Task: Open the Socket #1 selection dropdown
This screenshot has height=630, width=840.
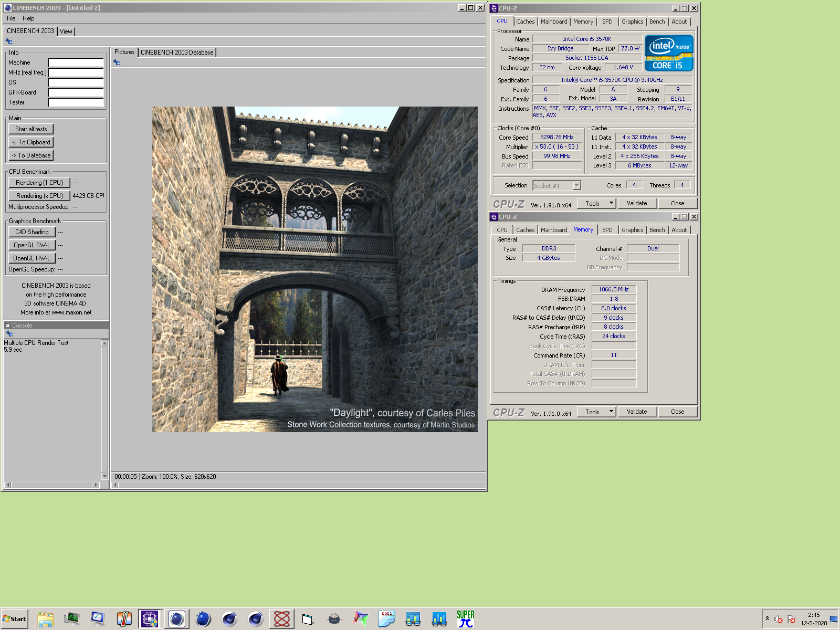Action: [x=577, y=185]
